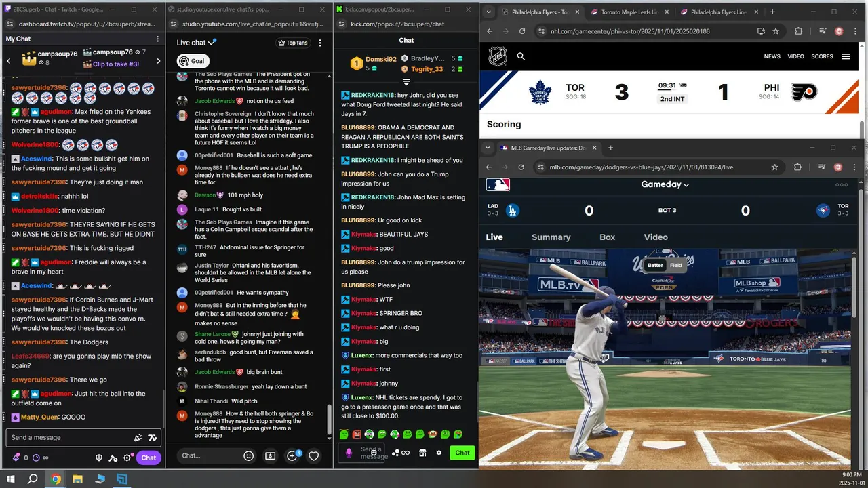Open Windows Start menu
Image resolution: width=868 pixels, height=488 pixels.
click(x=10, y=479)
